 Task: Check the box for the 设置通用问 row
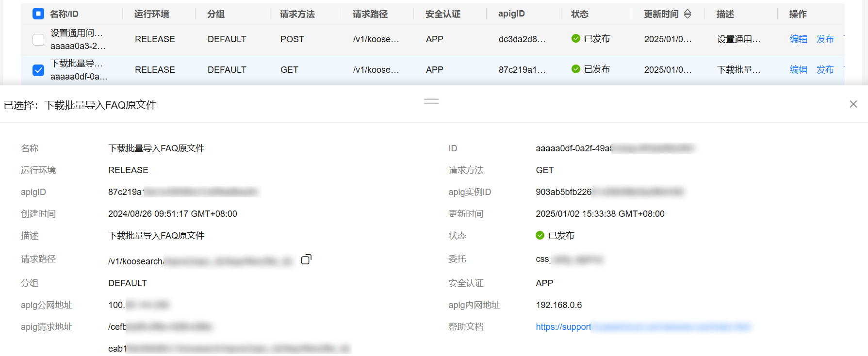click(38, 40)
